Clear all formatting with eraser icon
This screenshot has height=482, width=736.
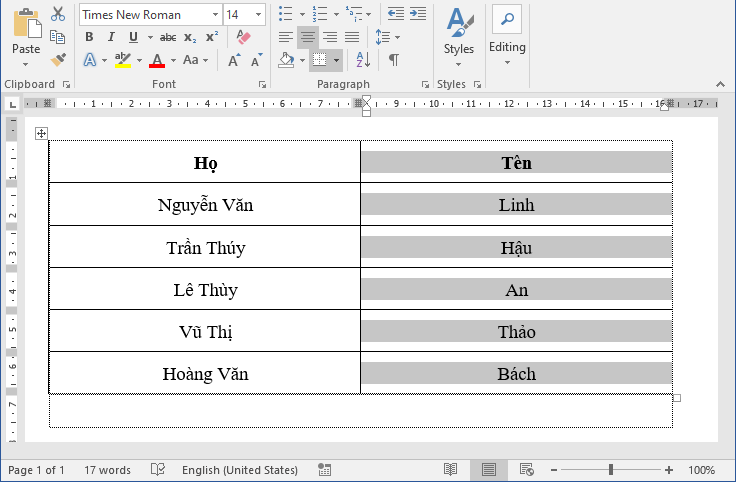click(244, 37)
